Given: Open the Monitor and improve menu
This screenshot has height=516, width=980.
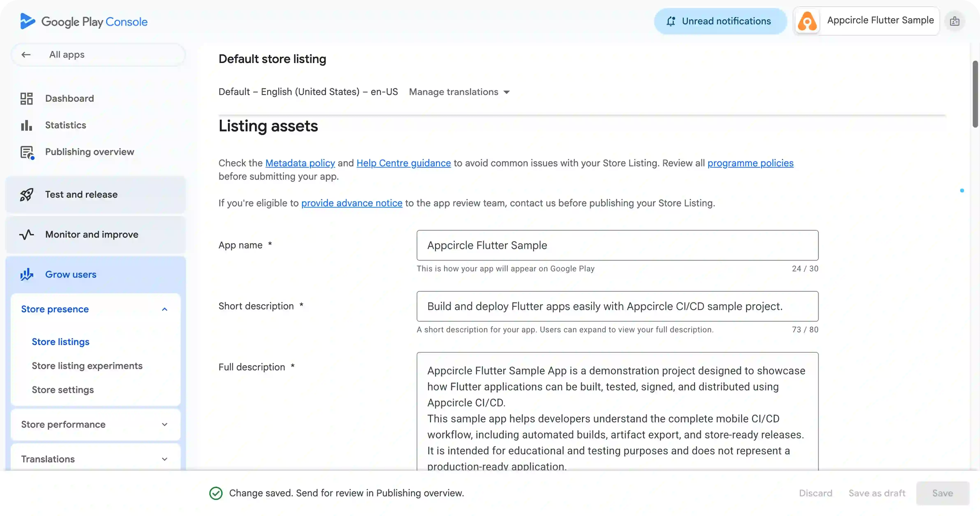Looking at the screenshot, I should click(x=96, y=235).
